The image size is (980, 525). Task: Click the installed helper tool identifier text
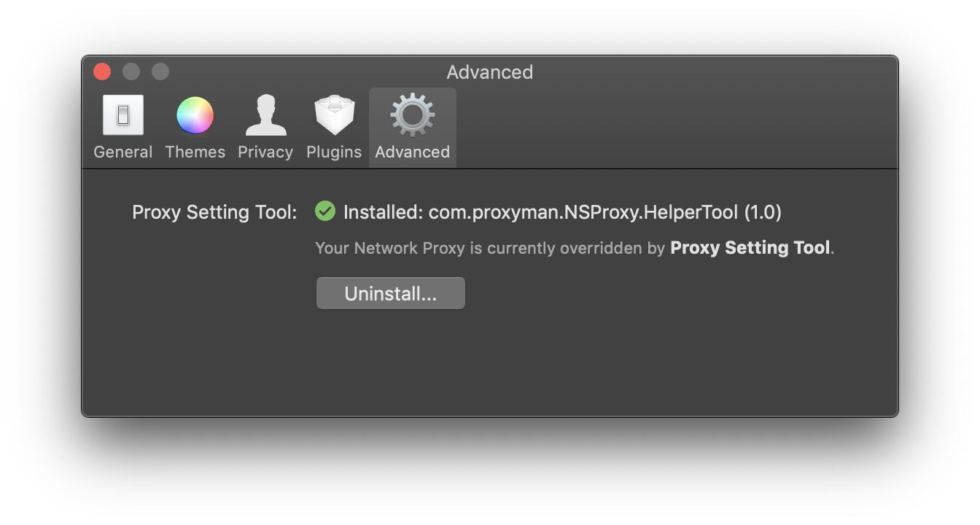point(562,213)
